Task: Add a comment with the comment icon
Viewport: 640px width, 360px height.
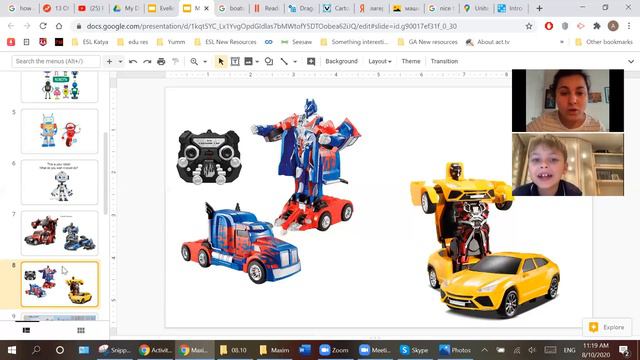Action: click(311, 62)
